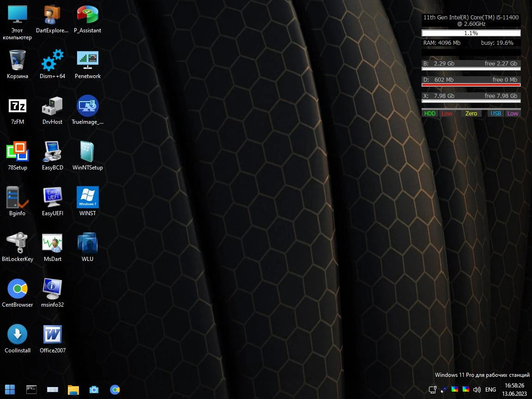
Task: Launch msinfo32 system information icon
Action: tap(52, 293)
